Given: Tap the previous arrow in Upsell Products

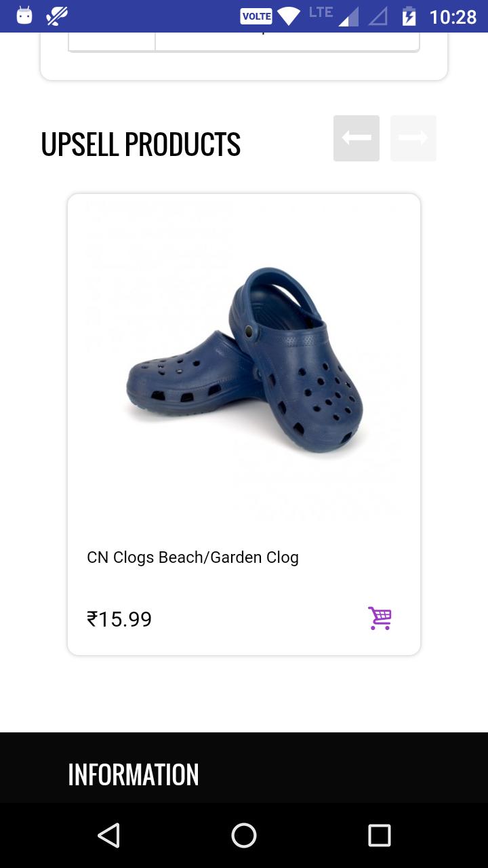Looking at the screenshot, I should click(357, 138).
